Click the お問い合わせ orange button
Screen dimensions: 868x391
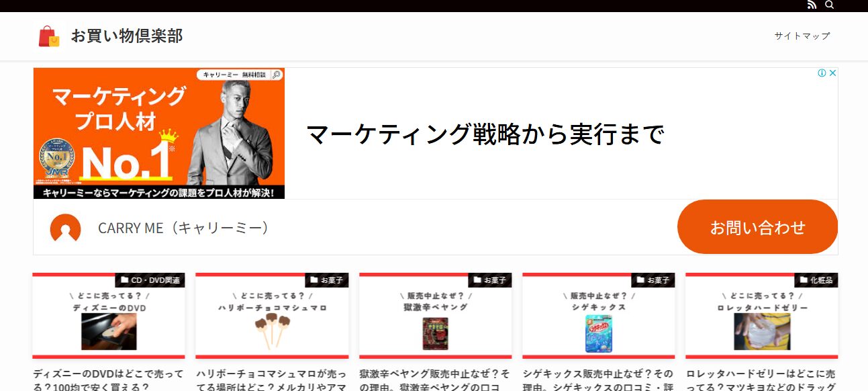point(758,227)
